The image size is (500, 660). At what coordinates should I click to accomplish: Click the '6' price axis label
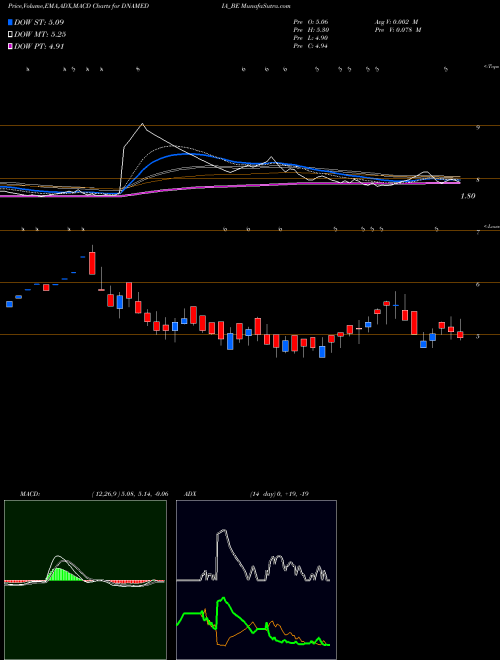point(478,285)
